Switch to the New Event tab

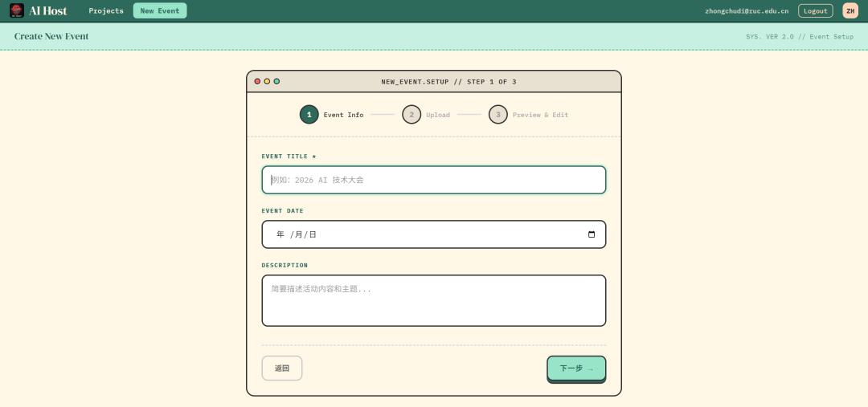[x=159, y=10]
